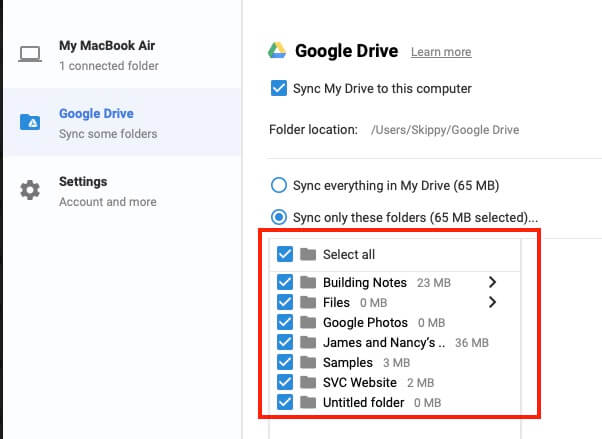Expand the Building Notes folder chevron
The width and height of the screenshot is (602, 439).
[492, 282]
